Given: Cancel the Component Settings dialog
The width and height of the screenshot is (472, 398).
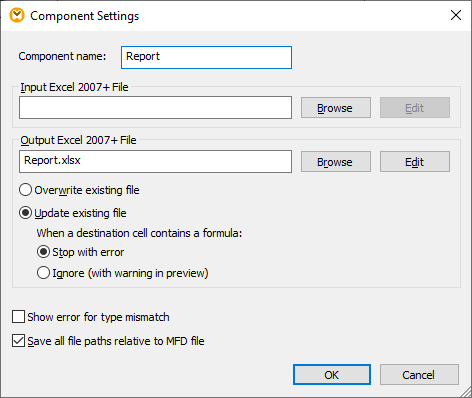Looking at the screenshot, I should pyautogui.click(x=419, y=375).
